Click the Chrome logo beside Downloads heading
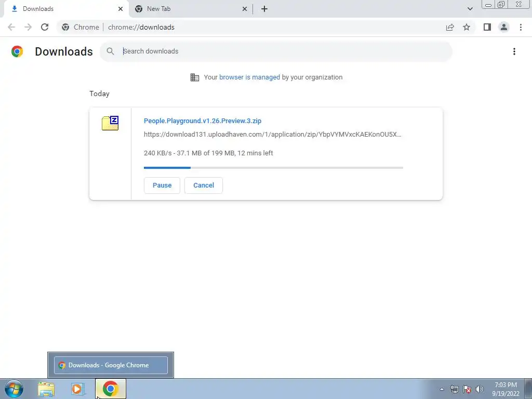The image size is (532, 399). [17, 51]
